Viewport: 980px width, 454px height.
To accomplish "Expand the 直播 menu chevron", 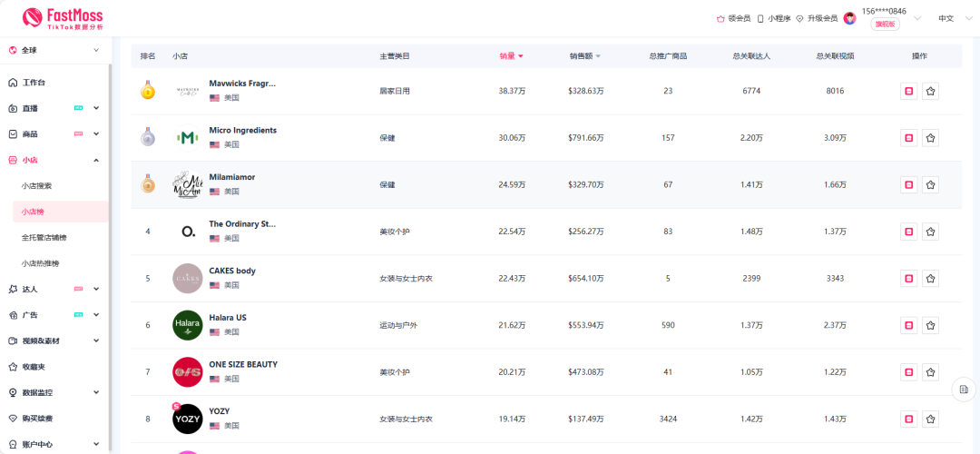I will [96, 108].
